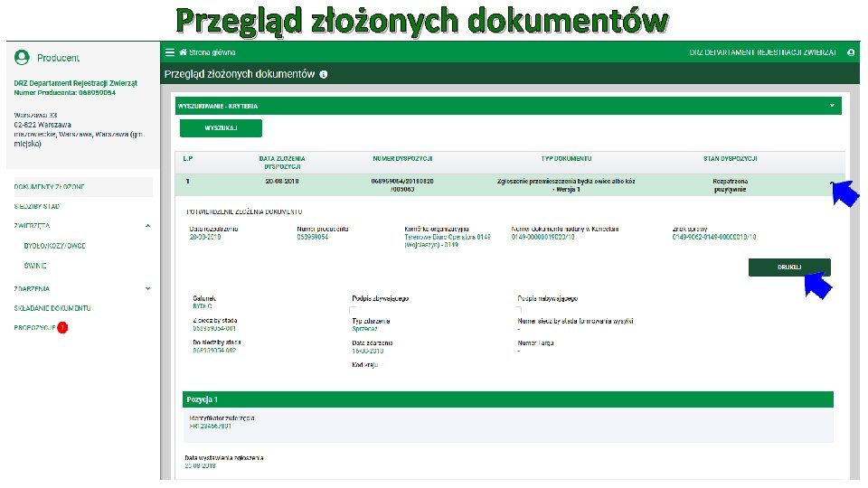The height and width of the screenshot is (488, 868).
Task: Click the L.P column header
Action: pos(188,159)
